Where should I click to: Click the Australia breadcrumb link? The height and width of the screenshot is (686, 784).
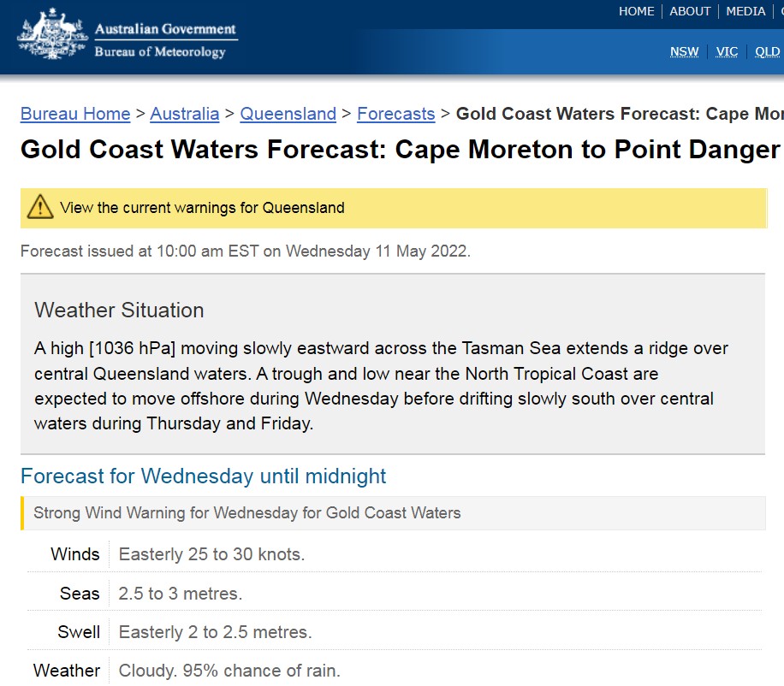tap(185, 114)
